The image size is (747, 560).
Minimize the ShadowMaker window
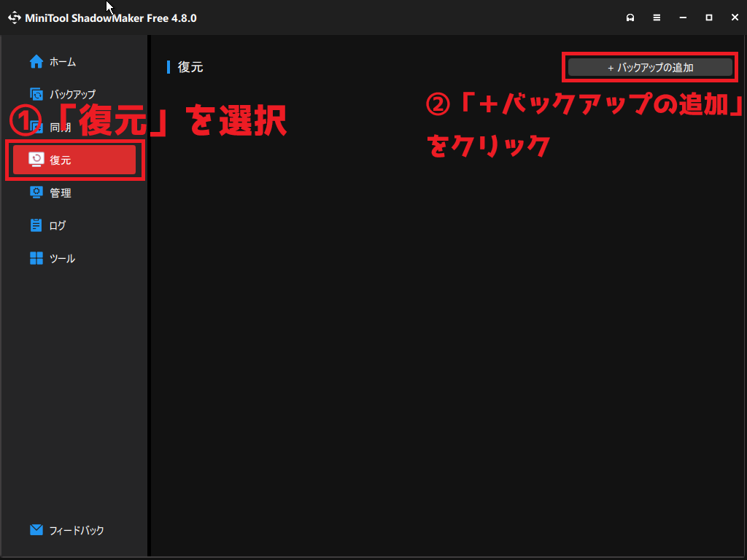pos(683,17)
